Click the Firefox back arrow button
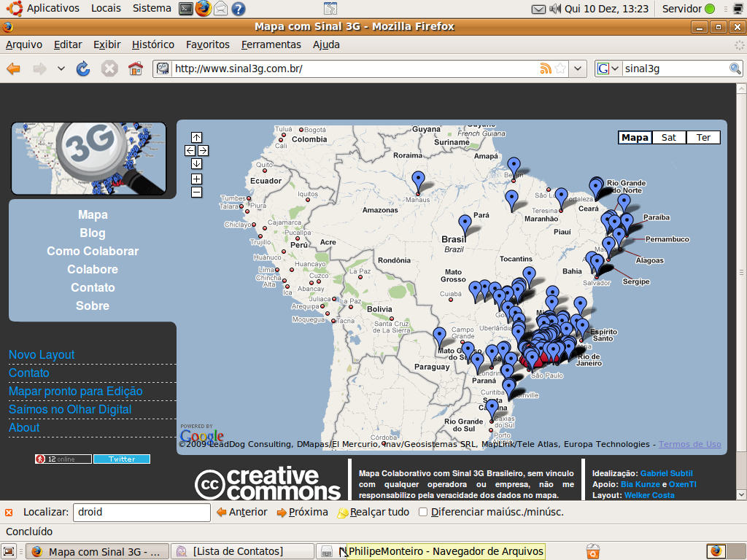The width and height of the screenshot is (747, 560). pyautogui.click(x=13, y=69)
